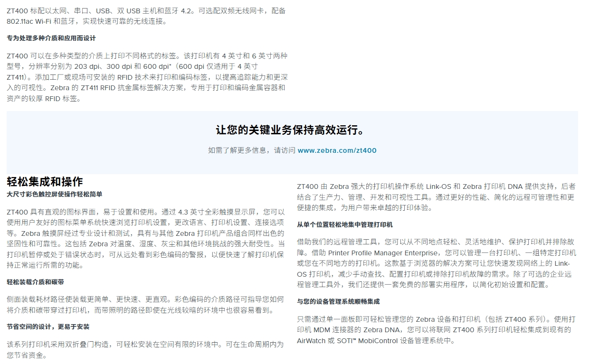Click the heading 轻松集成和操作
The width and height of the screenshot is (599, 364).
(45, 182)
